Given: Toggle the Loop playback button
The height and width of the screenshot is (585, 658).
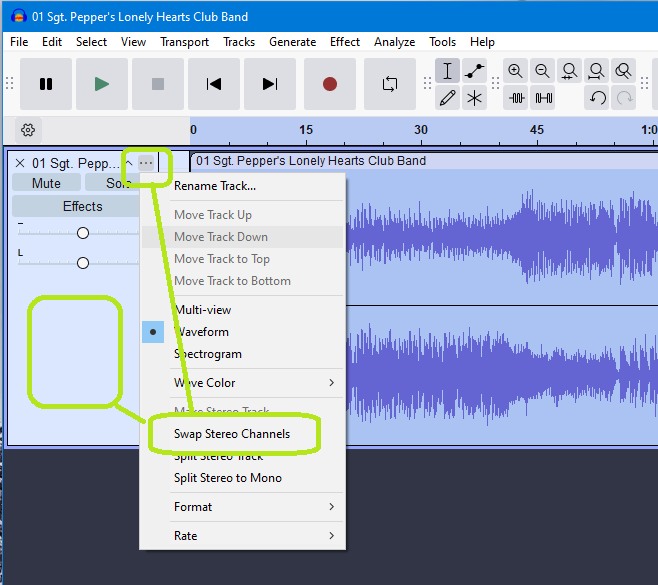Looking at the screenshot, I should pyautogui.click(x=390, y=84).
